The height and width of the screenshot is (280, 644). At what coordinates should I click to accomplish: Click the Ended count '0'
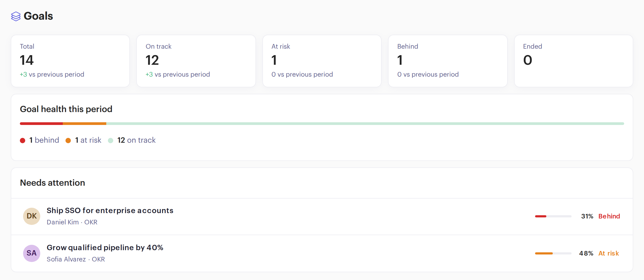[528, 60]
